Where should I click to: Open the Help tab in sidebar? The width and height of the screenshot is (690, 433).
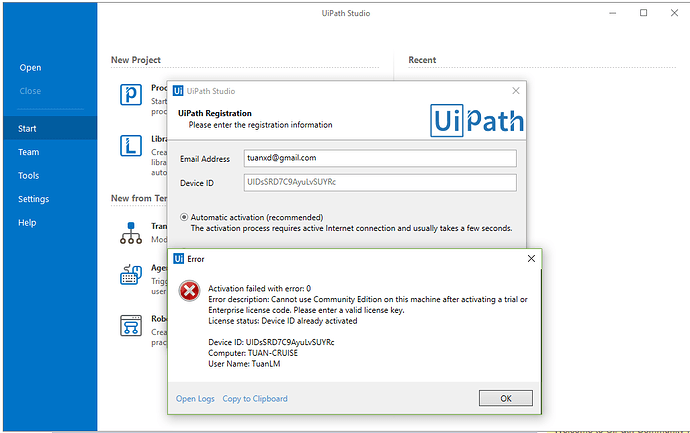(x=27, y=223)
